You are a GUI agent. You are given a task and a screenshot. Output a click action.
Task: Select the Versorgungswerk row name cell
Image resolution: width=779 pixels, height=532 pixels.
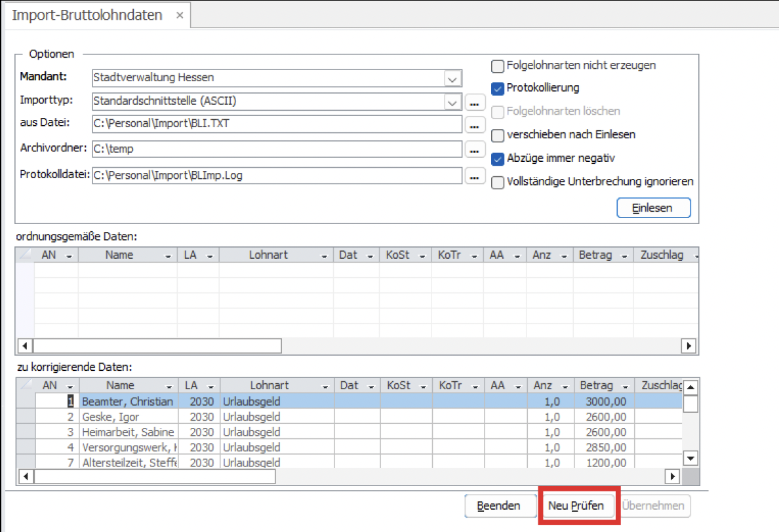click(129, 447)
